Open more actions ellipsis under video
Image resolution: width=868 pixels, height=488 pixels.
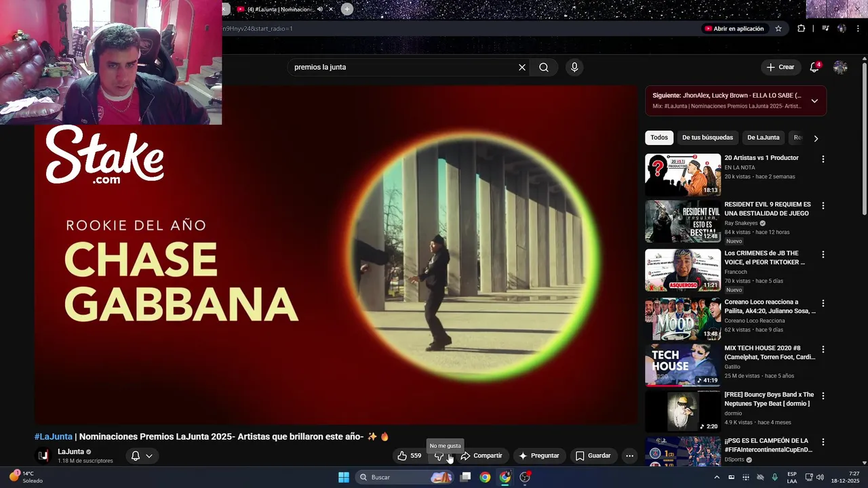629,455
